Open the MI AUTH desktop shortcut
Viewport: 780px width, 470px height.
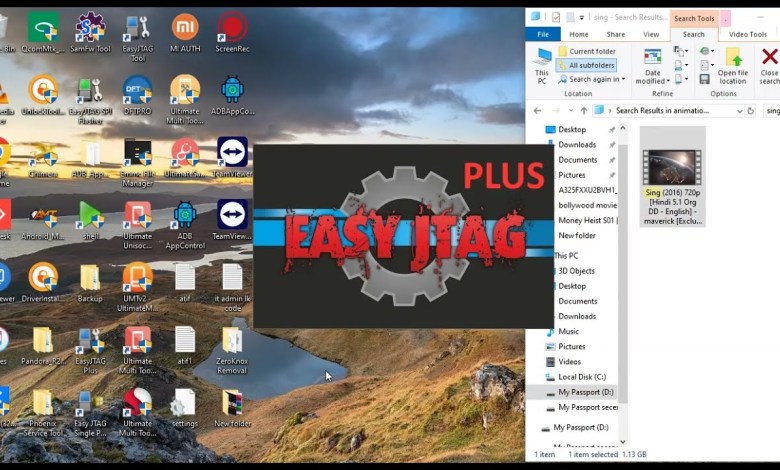point(184,32)
